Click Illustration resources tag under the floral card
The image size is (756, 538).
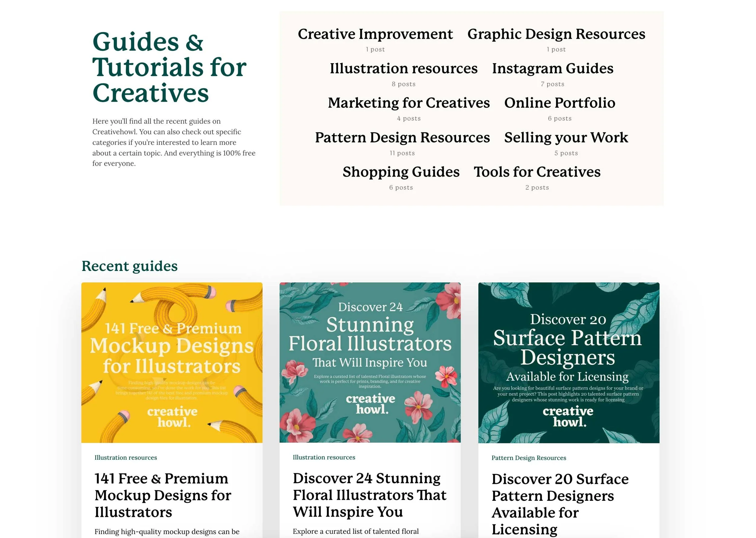click(324, 458)
